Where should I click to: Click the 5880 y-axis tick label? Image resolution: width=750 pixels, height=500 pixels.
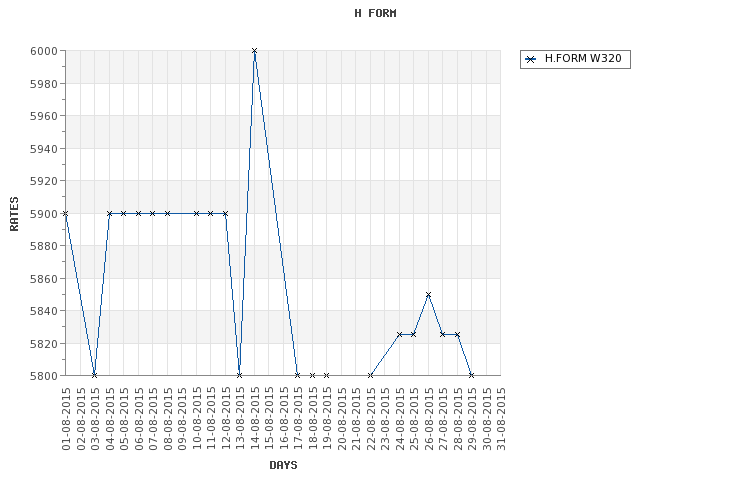44,246
